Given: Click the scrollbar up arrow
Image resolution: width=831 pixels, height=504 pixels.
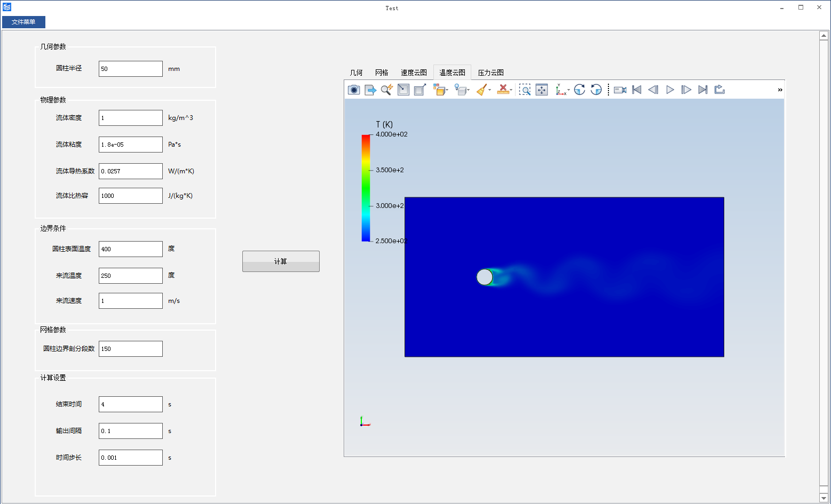Looking at the screenshot, I should click(824, 36).
